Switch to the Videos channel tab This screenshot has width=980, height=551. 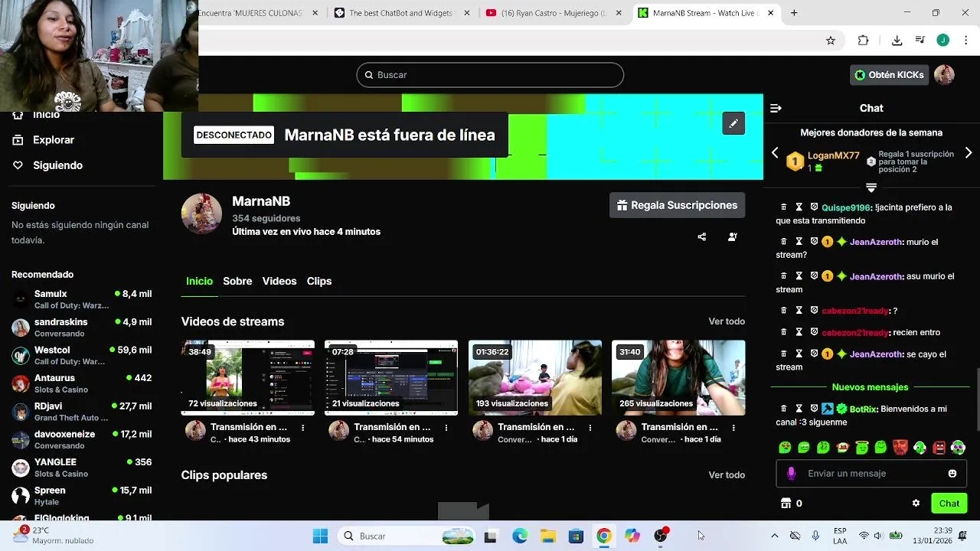click(279, 281)
